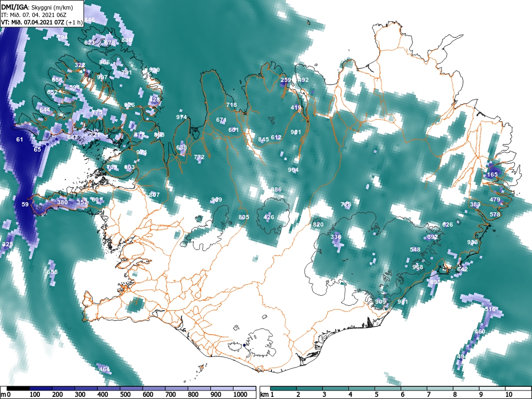Click the visibility value 981 on the south coast
This screenshot has height=399, width=532.
(402, 302)
